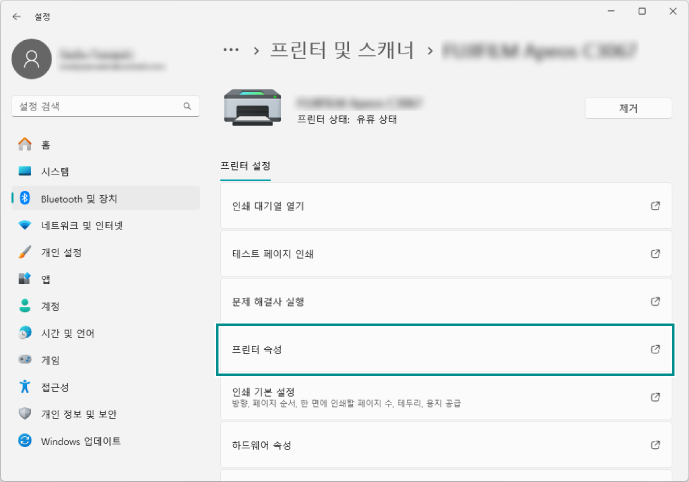Image resolution: width=689 pixels, height=482 pixels.
Task: Open Windows 업데이트
Action: click(x=105, y=441)
